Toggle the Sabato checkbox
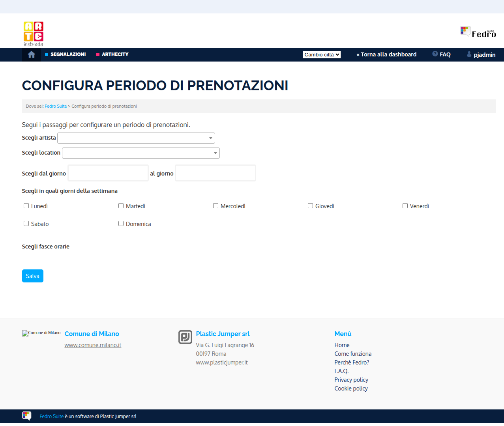Screen dimensions: 504x426 pos(26,224)
